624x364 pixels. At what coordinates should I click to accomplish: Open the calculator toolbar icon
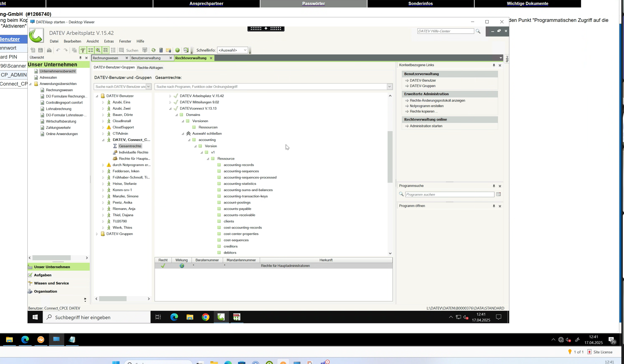click(161, 50)
